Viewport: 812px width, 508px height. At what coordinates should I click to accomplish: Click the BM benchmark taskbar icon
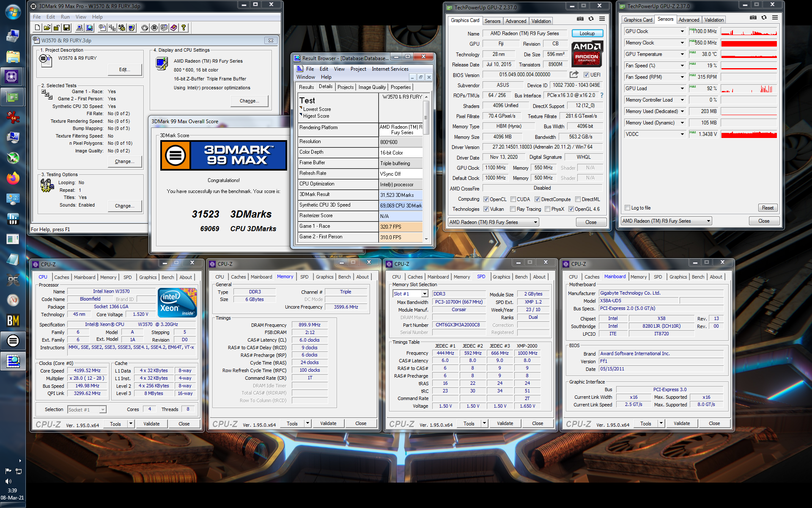[x=13, y=320]
